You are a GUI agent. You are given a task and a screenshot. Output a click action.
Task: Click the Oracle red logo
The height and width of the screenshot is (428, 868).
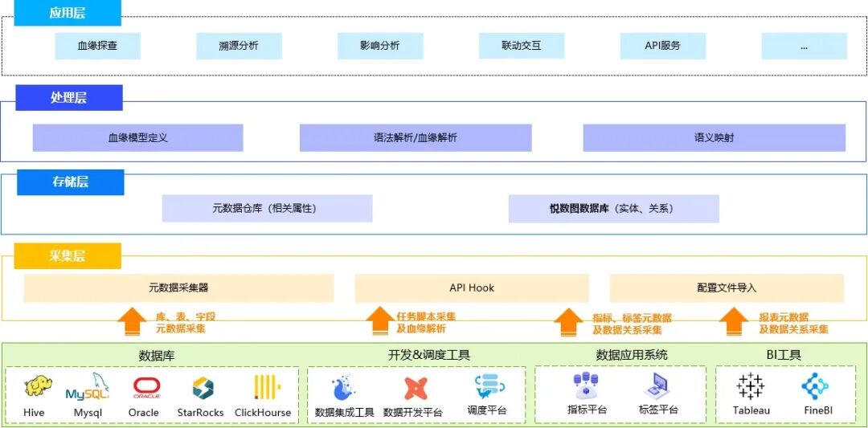(147, 388)
